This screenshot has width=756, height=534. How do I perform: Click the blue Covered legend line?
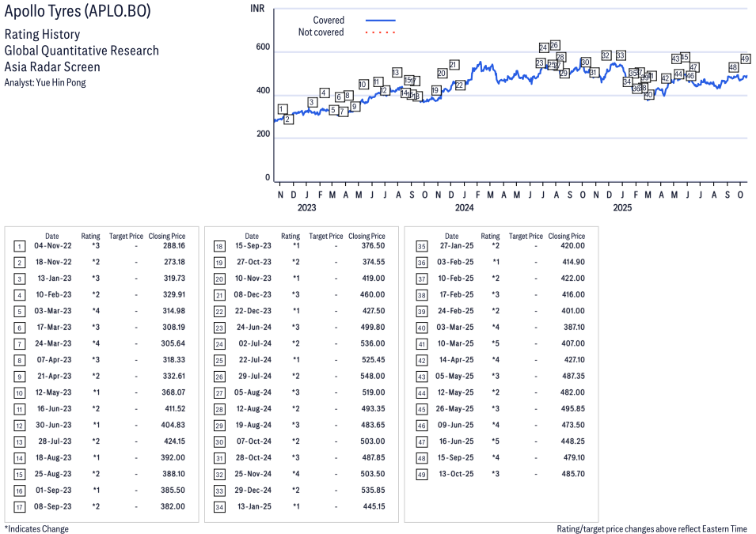[x=380, y=21]
